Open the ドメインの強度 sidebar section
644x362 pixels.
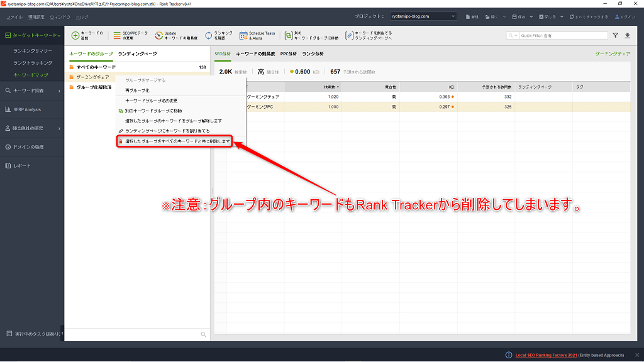pos(28,147)
